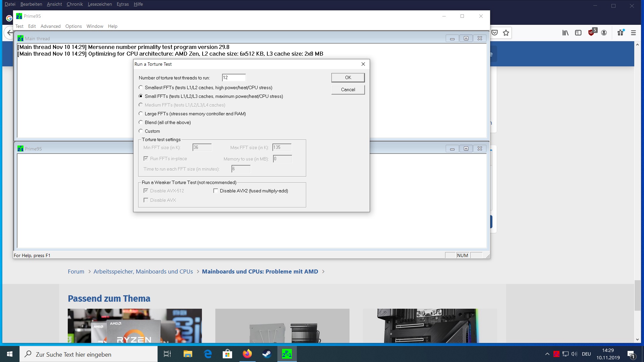Select Large FFTs radio option

pos(141,114)
